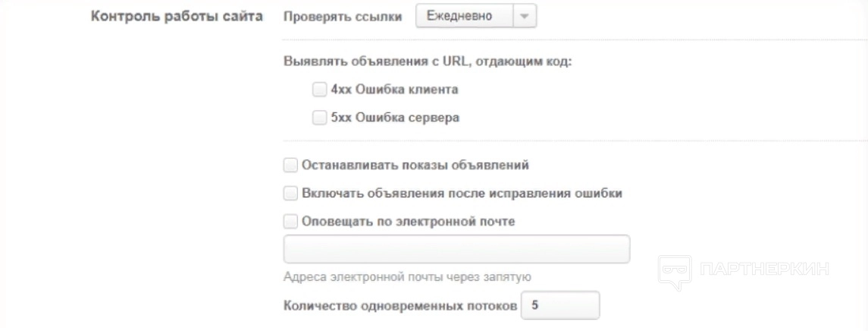The image size is (868, 331).
Task: Click the 4xx Ошибка клиента label text
Action: click(394, 90)
